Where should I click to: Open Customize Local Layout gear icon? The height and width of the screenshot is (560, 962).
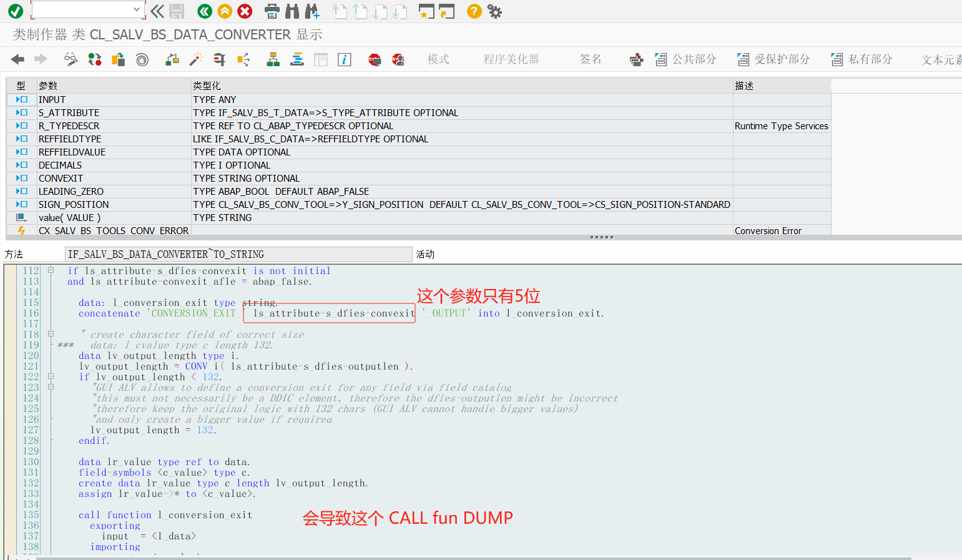pos(494,11)
